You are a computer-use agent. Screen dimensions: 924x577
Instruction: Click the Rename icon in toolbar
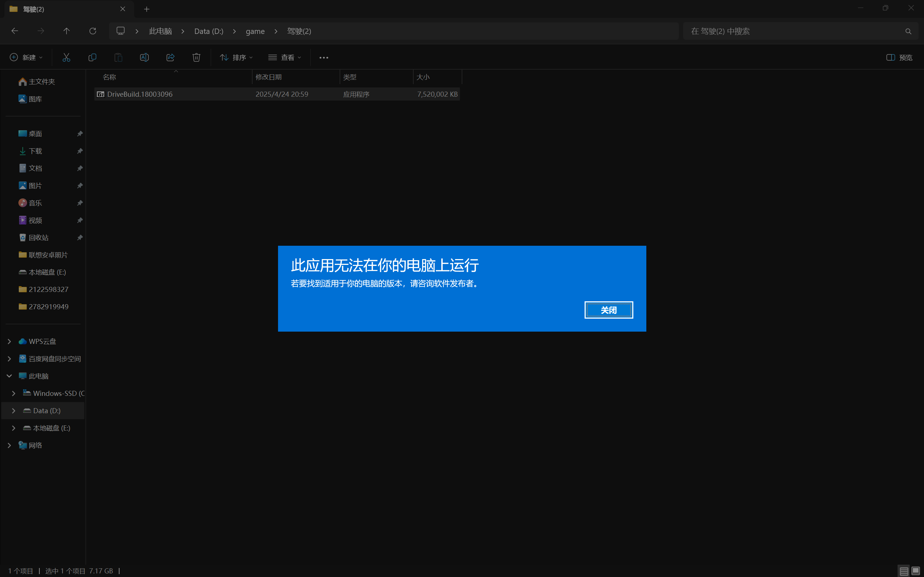pyautogui.click(x=144, y=57)
